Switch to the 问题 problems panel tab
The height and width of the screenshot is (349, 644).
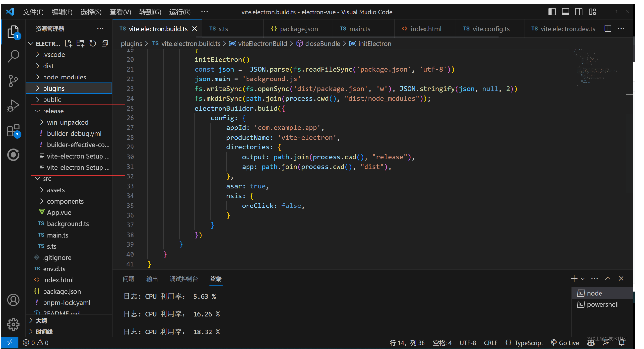point(129,279)
